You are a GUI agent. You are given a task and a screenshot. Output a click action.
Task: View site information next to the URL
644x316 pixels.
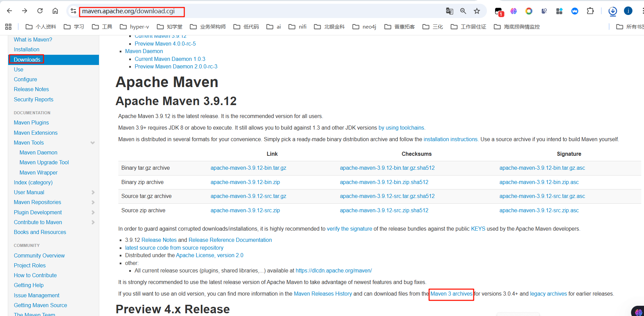73,11
